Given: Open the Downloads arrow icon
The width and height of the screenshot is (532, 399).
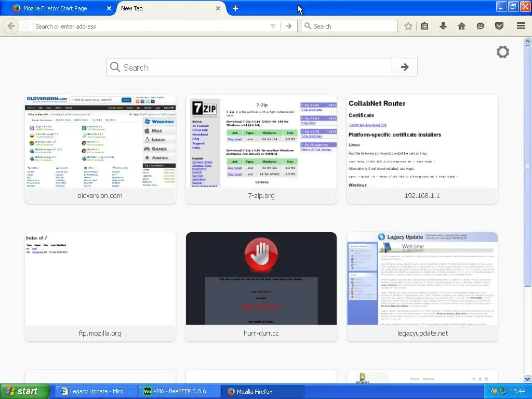Looking at the screenshot, I should (443, 26).
